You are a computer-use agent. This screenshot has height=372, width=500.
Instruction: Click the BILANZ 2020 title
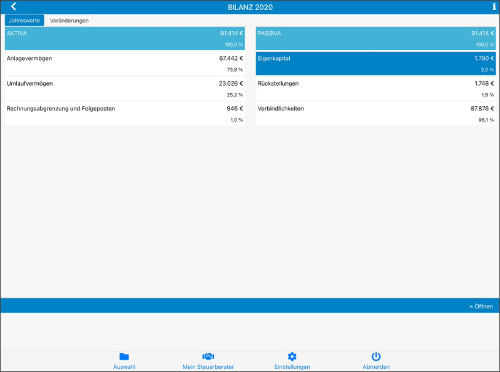click(x=250, y=7)
